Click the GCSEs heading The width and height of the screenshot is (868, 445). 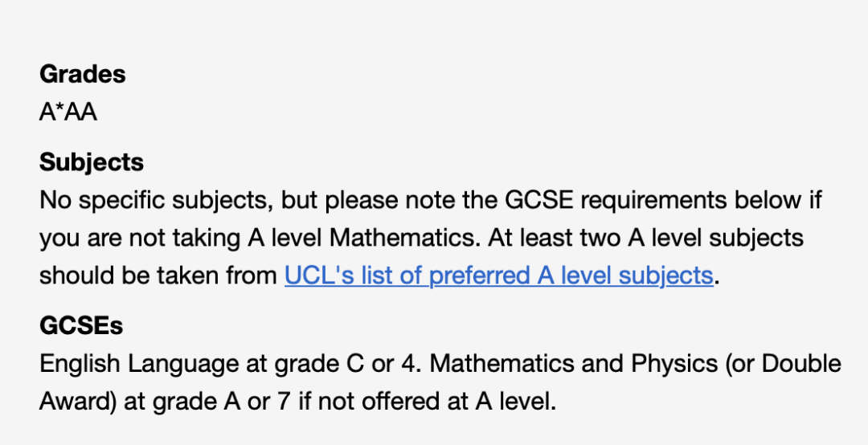tap(81, 325)
